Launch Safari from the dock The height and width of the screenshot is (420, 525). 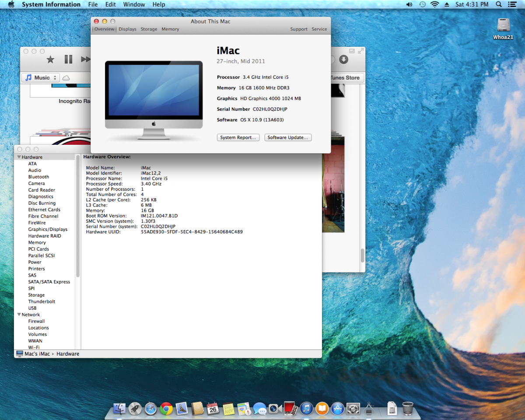[x=150, y=409]
